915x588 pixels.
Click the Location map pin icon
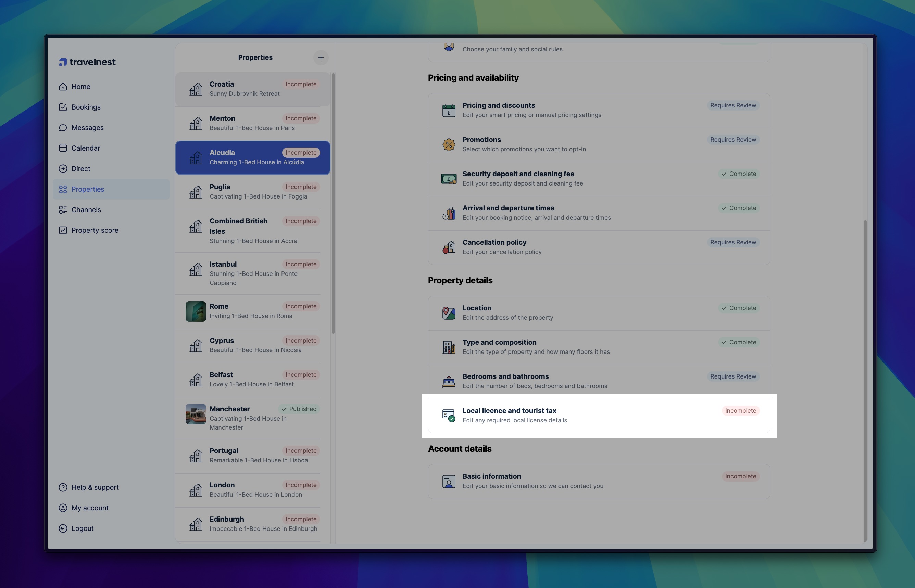tap(449, 313)
